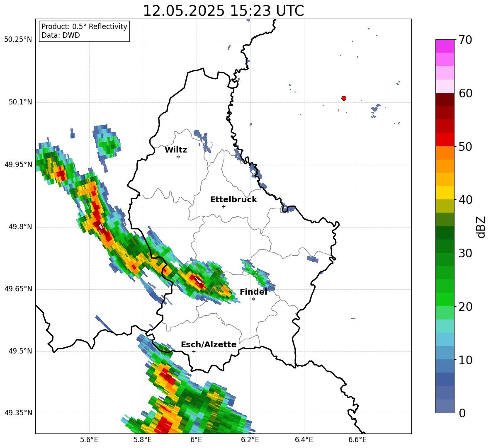Click the 49.35°N latitude label

coord(18,413)
